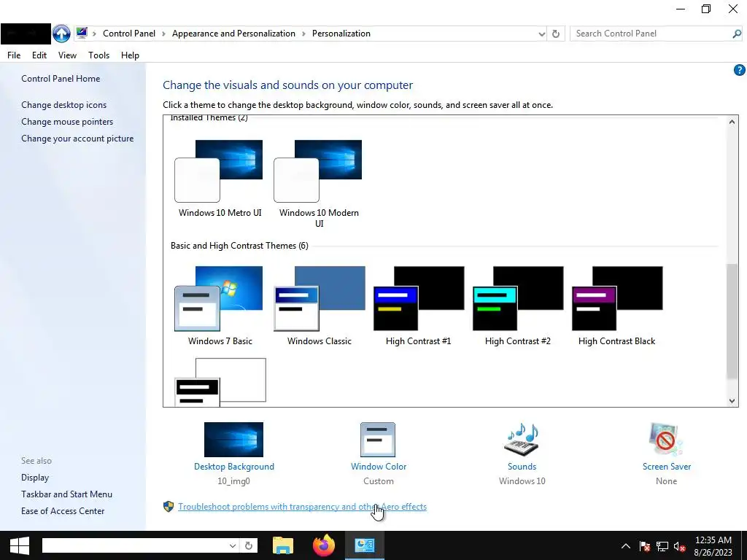This screenshot has height=560, width=747.
Task: Open the Help menu
Action: (130, 55)
